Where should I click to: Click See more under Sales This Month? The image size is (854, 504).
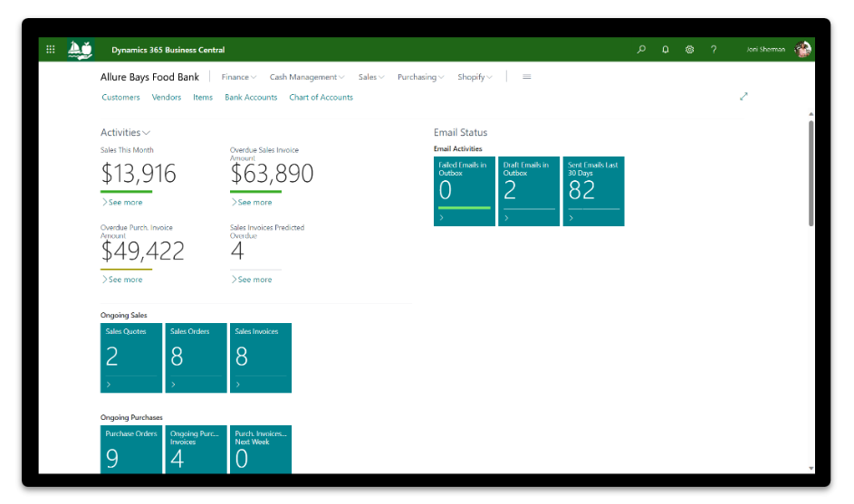(122, 202)
